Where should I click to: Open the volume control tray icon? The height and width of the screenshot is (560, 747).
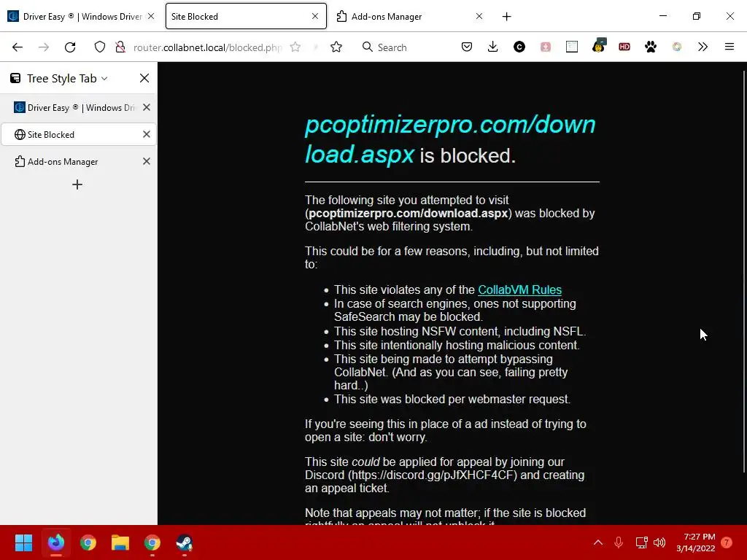tap(659, 542)
